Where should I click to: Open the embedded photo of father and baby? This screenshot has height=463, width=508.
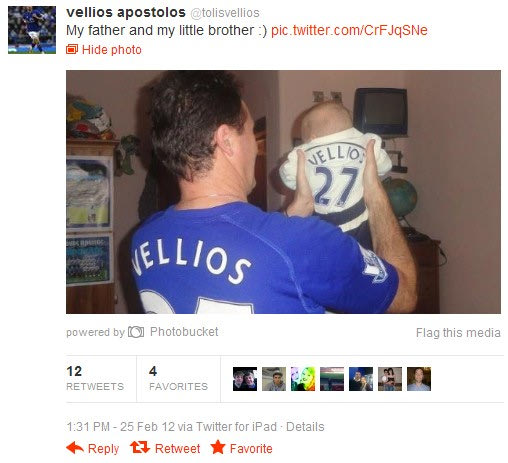(x=283, y=192)
